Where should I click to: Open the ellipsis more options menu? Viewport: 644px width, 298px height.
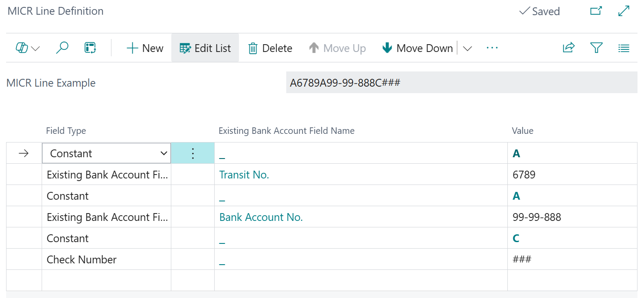(x=492, y=48)
